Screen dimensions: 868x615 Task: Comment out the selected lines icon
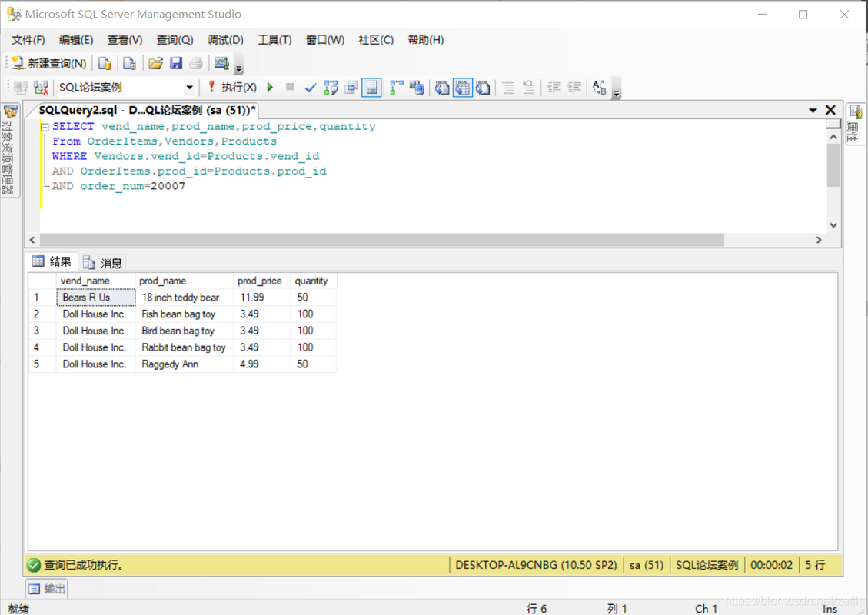[508, 88]
